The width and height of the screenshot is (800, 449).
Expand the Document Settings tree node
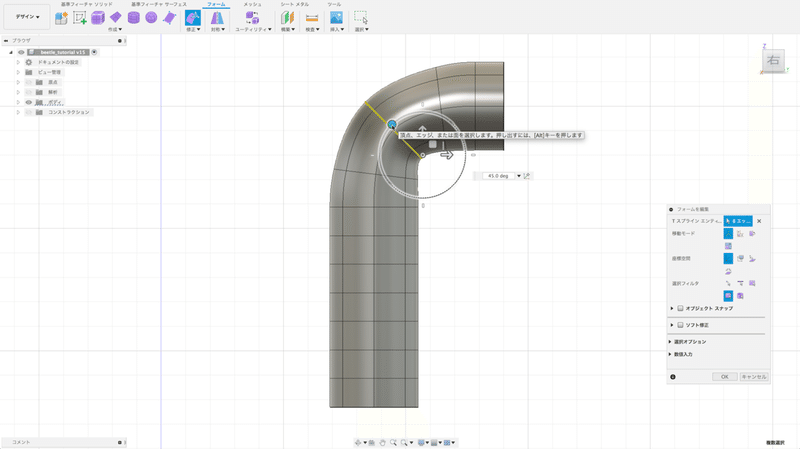pos(18,62)
